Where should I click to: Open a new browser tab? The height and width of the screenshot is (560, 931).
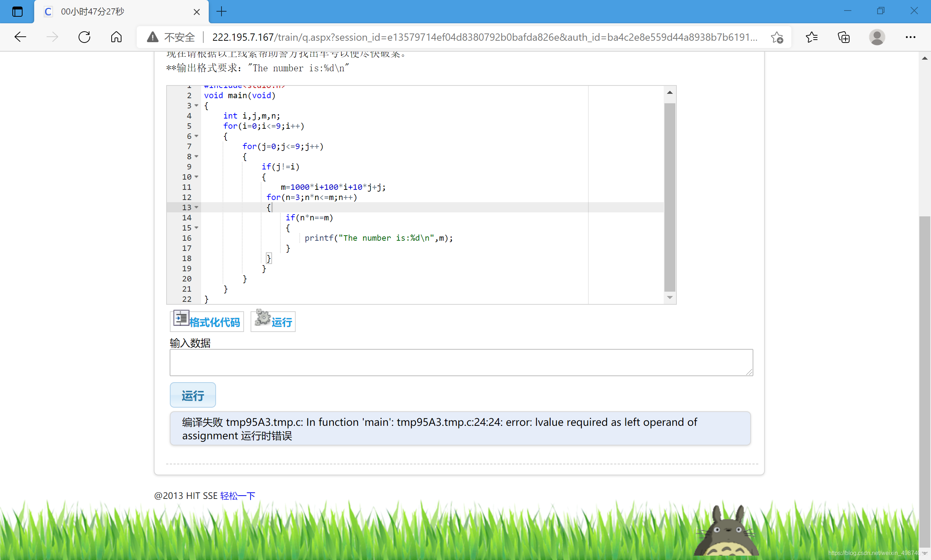[x=221, y=12]
